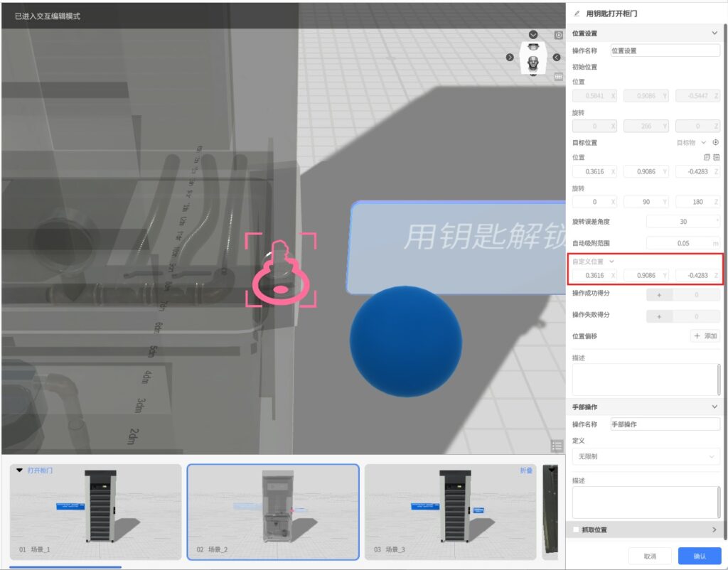Open the list icon at viewport bottom-right
The width and height of the screenshot is (728, 570).
point(557,446)
